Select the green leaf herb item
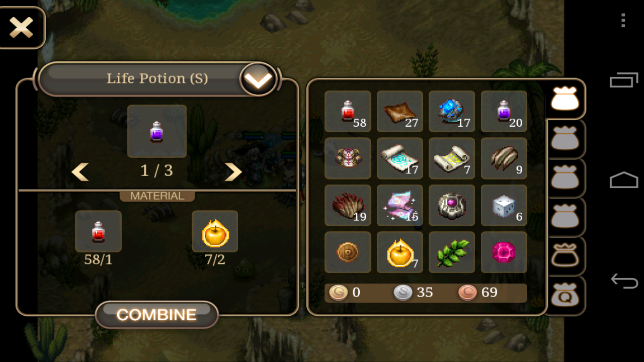The height and width of the screenshot is (362, 644). 452,252
